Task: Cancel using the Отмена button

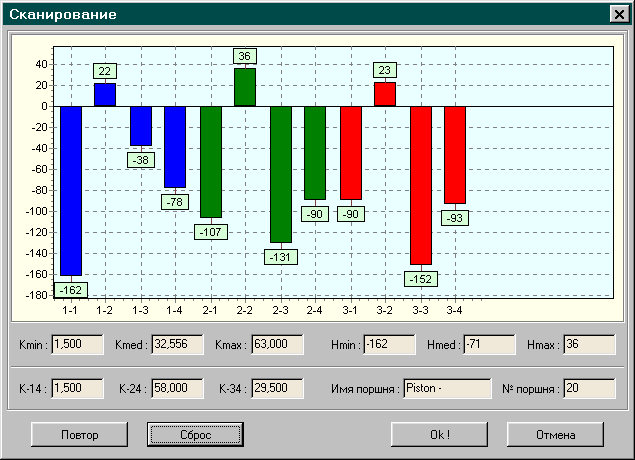Action: click(x=555, y=435)
